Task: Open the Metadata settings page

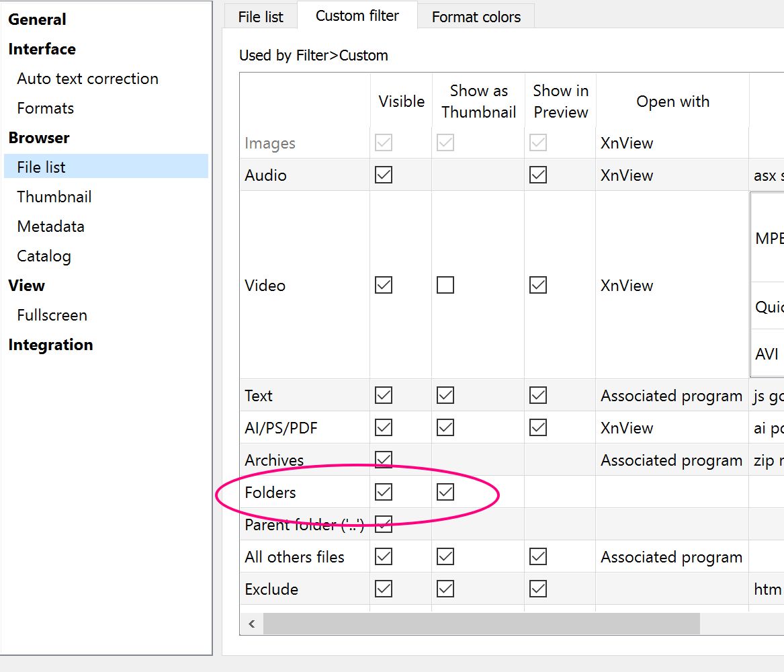Action: click(x=50, y=226)
